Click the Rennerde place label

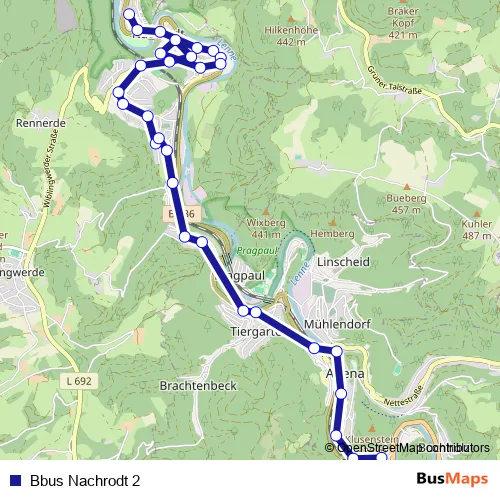pyautogui.click(x=41, y=123)
